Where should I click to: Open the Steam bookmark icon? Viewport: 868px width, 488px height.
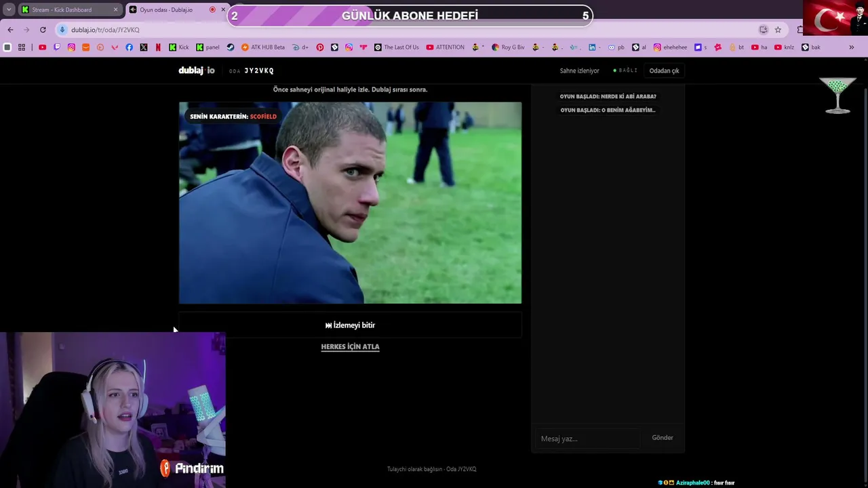pyautogui.click(x=231, y=47)
